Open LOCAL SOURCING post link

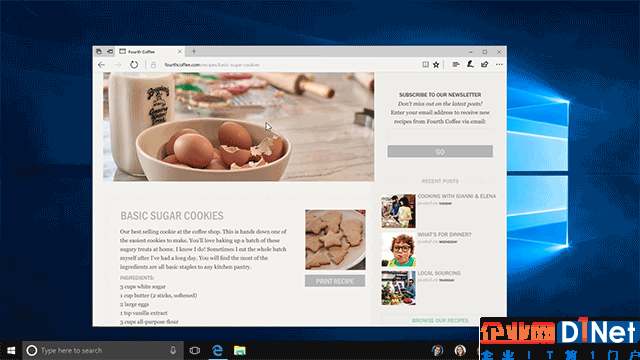pos(439,273)
